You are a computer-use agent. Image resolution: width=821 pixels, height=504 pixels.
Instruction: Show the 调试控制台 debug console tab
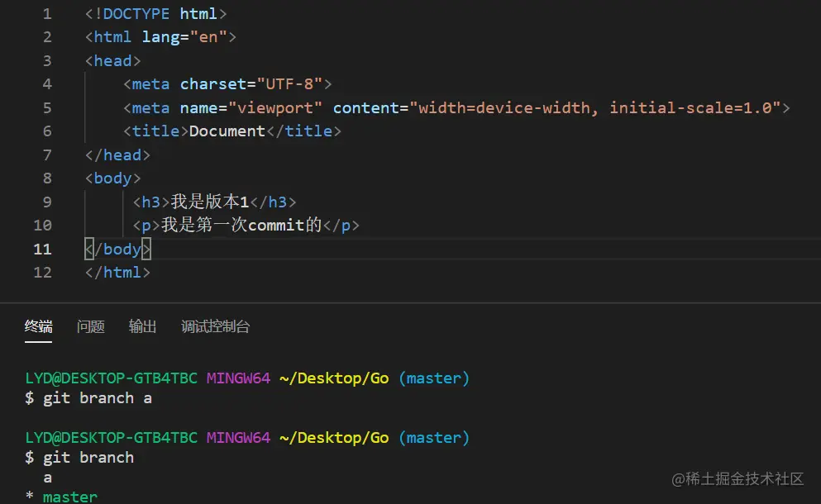tap(215, 326)
